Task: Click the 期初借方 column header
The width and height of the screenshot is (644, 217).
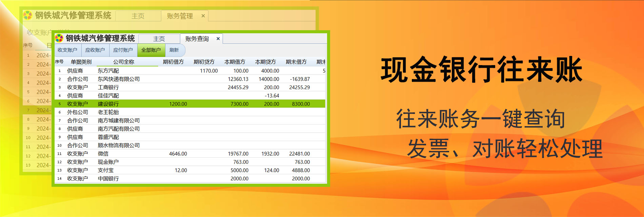Action: click(173, 62)
